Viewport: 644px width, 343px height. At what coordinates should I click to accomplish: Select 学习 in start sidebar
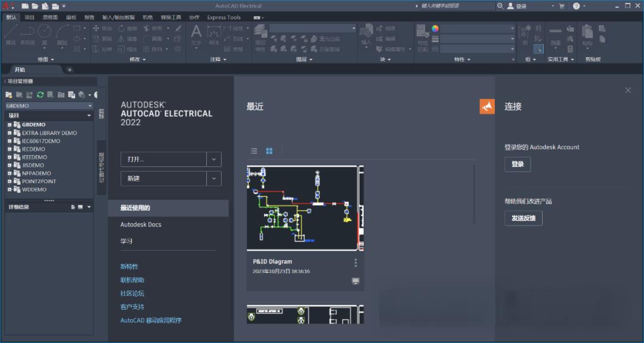tap(126, 241)
